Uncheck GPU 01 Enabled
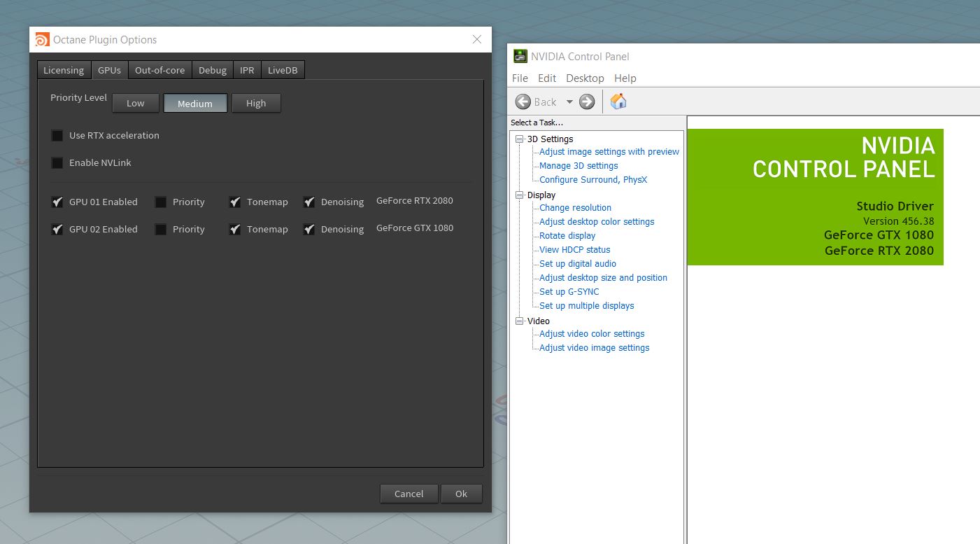Screen dimensions: 980x544 click(x=57, y=202)
